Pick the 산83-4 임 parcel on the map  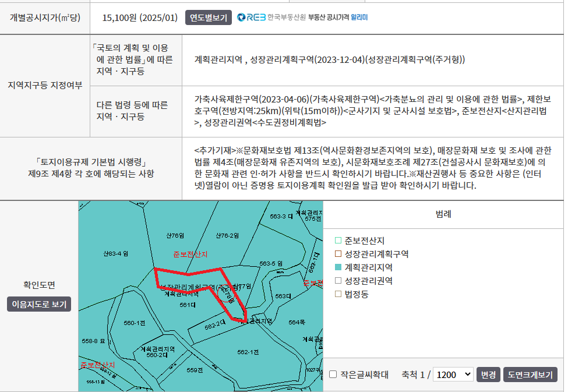(115, 253)
